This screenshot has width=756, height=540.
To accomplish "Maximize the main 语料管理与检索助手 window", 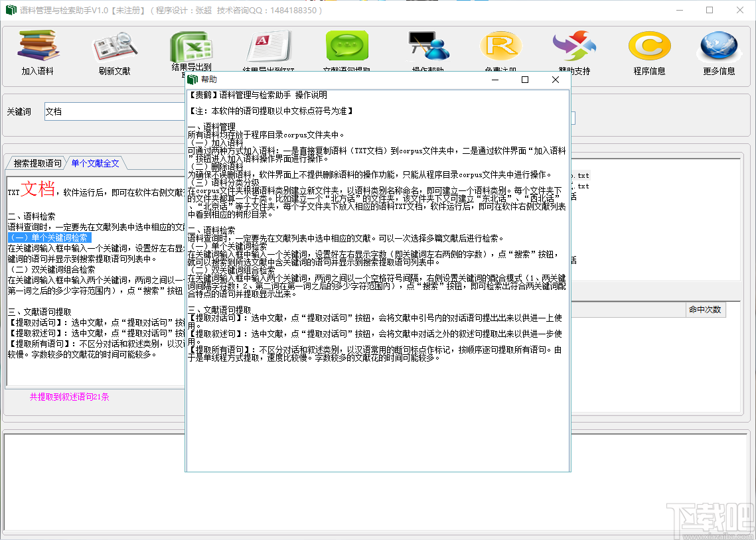I will click(710, 10).
